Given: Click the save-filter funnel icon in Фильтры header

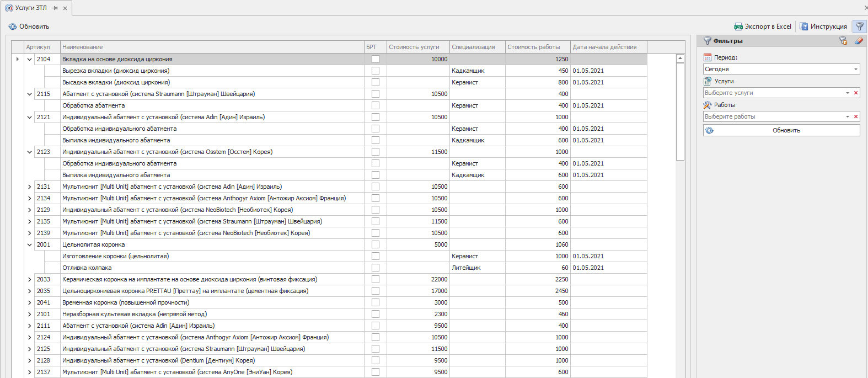Looking at the screenshot, I should (843, 41).
